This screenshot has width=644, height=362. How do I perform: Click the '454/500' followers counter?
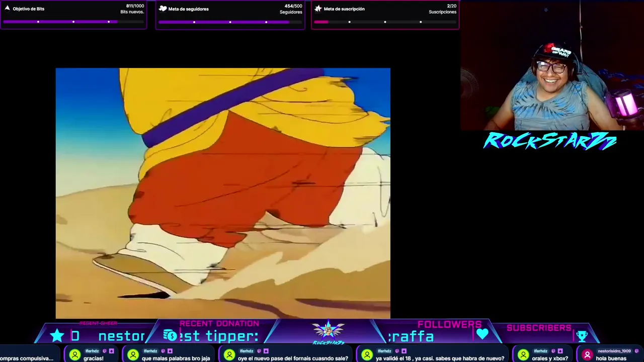293,6
